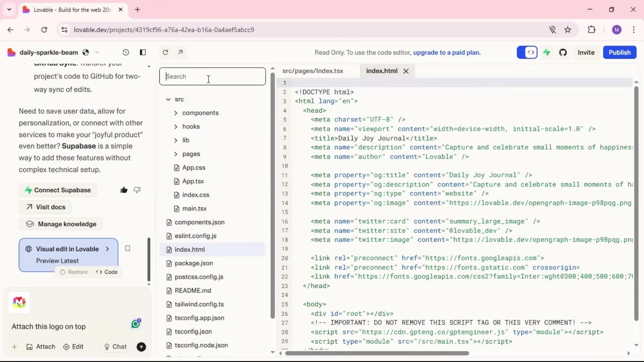Screen dimensions: 644x362
Task: Click the Attach button
Action: (41, 347)
